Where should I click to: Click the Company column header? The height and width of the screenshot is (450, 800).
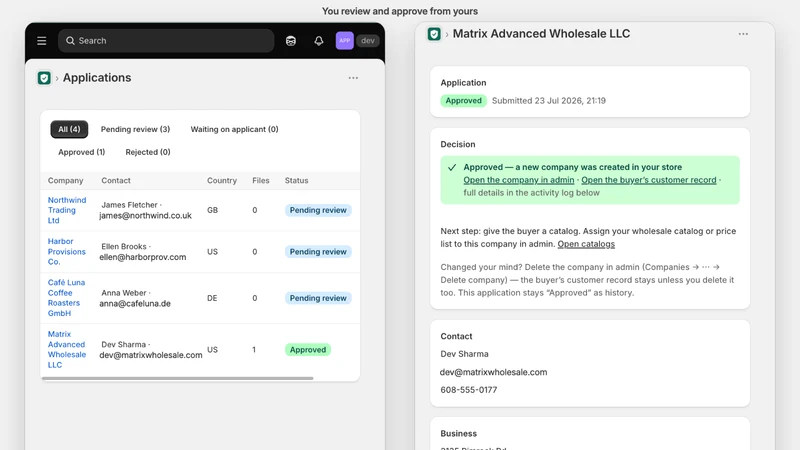pos(65,181)
